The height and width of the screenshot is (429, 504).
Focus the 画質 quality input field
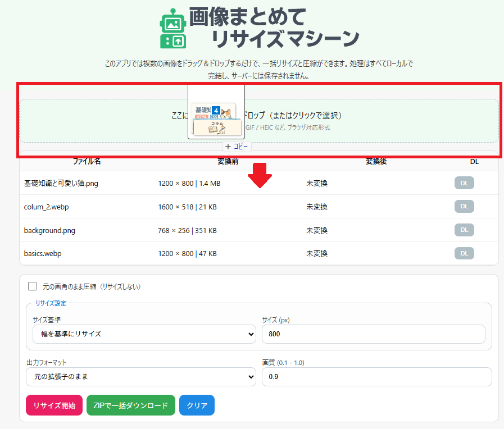click(x=376, y=376)
